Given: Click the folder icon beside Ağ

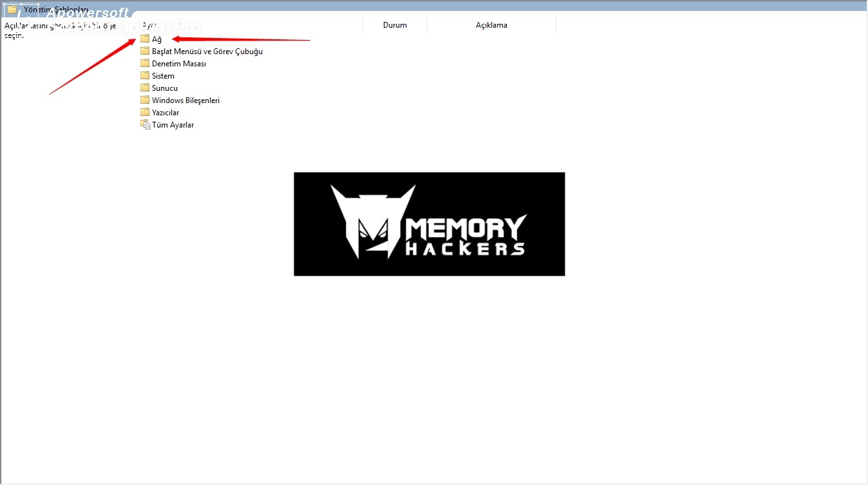Looking at the screenshot, I should pos(145,39).
